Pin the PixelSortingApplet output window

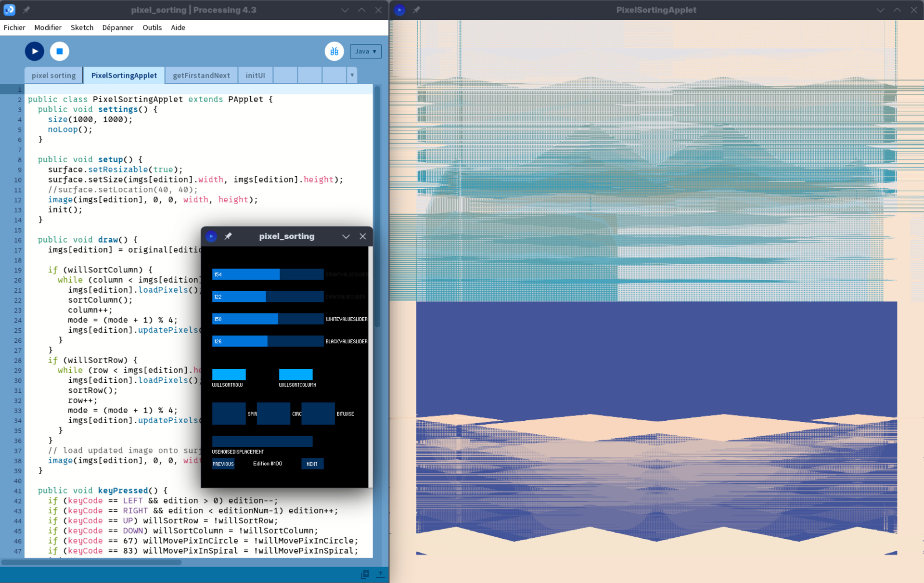pyautogui.click(x=416, y=10)
